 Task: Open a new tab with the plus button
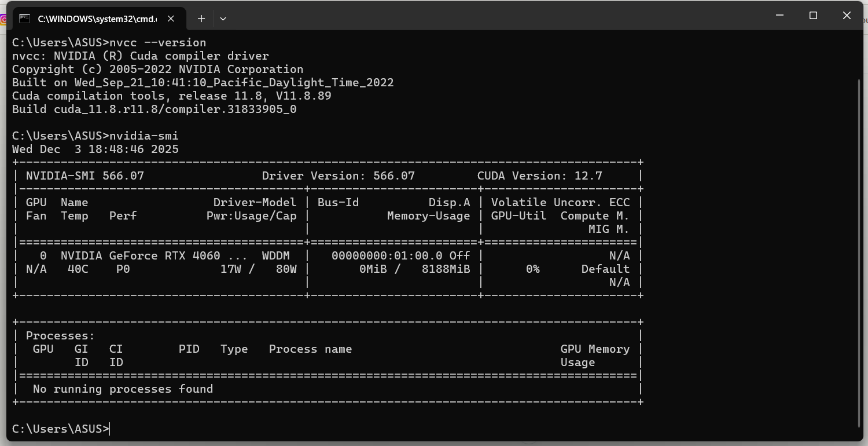pos(201,19)
